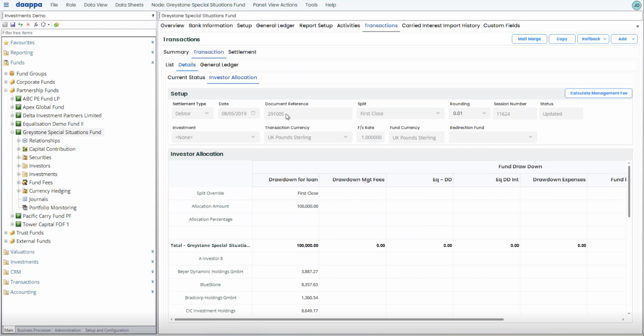Select the Fund Fees tree node
Screen dimensions: 644x336
(x=41, y=182)
